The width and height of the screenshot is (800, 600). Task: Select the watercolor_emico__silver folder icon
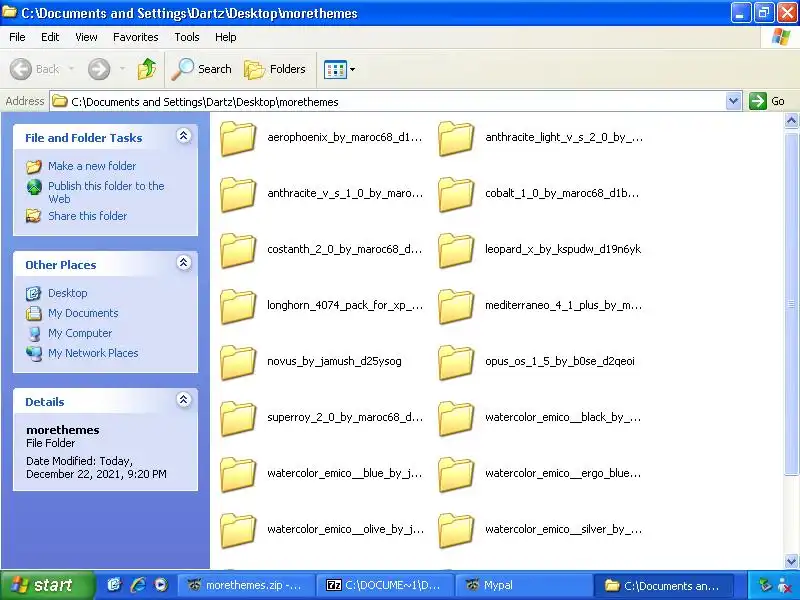(x=456, y=531)
